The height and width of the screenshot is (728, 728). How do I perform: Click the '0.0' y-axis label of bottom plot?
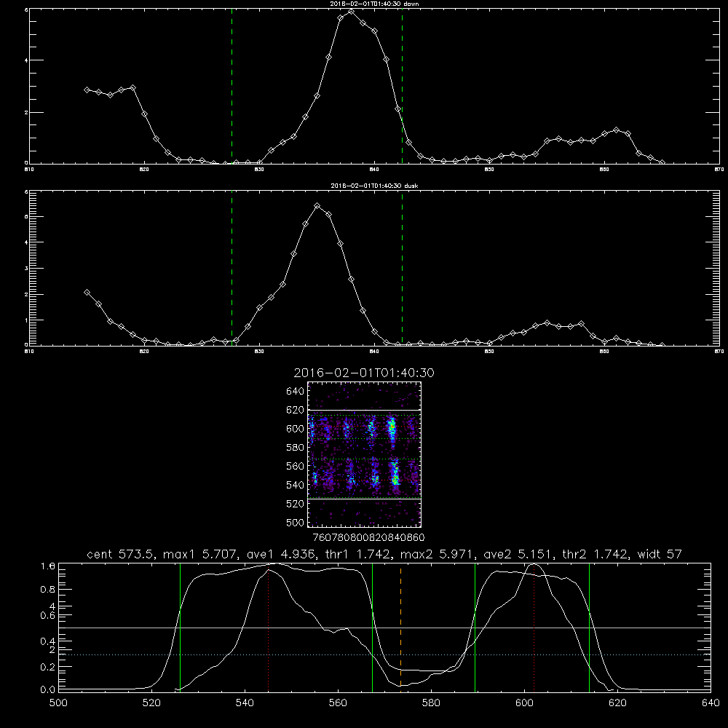48,690
